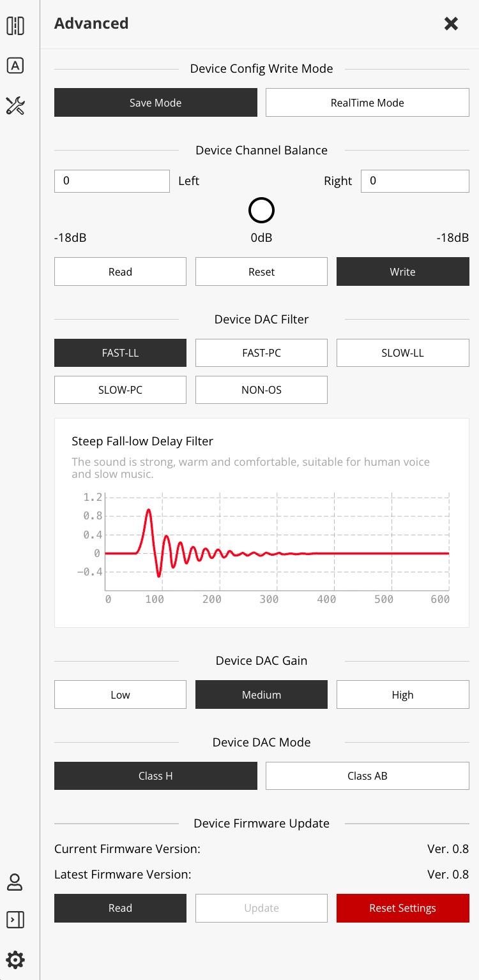
Task: Focus the Right channel balance input
Action: 414,181
